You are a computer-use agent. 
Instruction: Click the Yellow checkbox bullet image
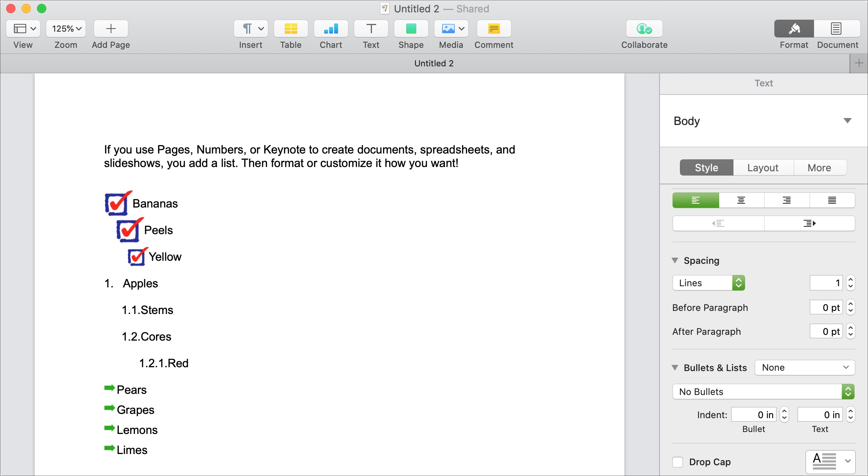[138, 257]
